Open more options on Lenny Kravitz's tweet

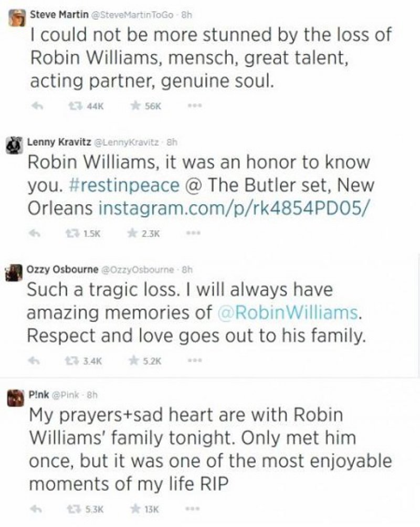(x=194, y=233)
